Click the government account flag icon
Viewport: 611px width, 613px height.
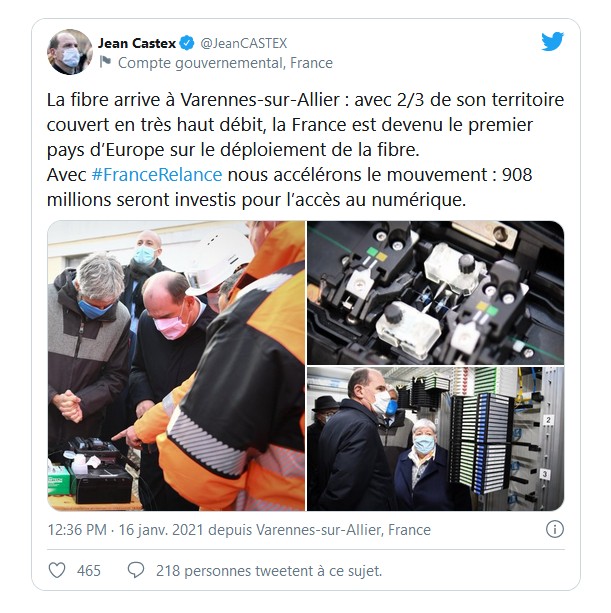click(x=105, y=62)
